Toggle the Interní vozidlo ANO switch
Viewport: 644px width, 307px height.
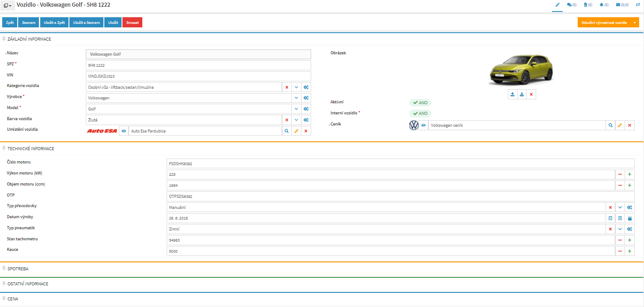coord(420,114)
